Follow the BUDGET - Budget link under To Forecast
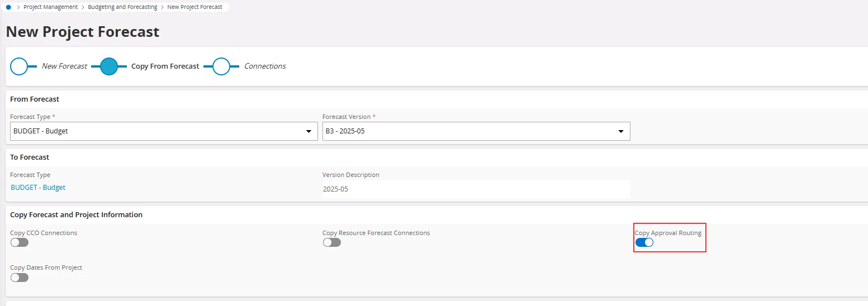The image size is (868, 306). tap(38, 188)
